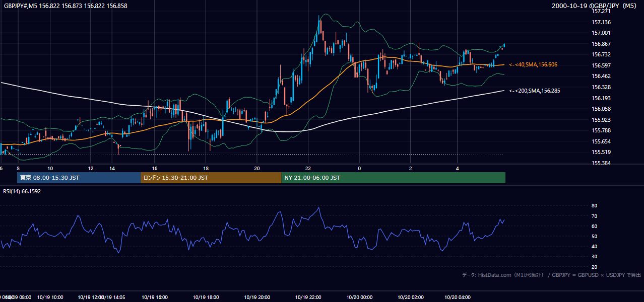The width and height of the screenshot is (644, 302).
Task: Click price axis label 157.136
Action: [601, 22]
